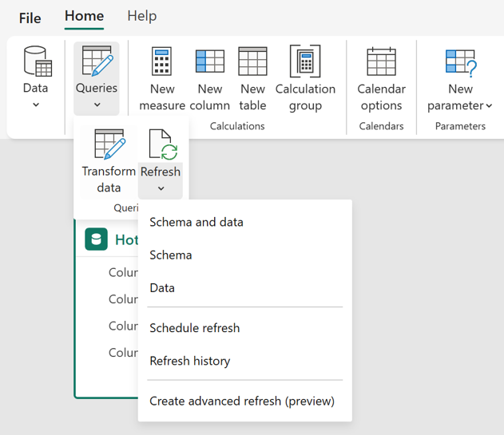Open the Help tab

[141, 16]
